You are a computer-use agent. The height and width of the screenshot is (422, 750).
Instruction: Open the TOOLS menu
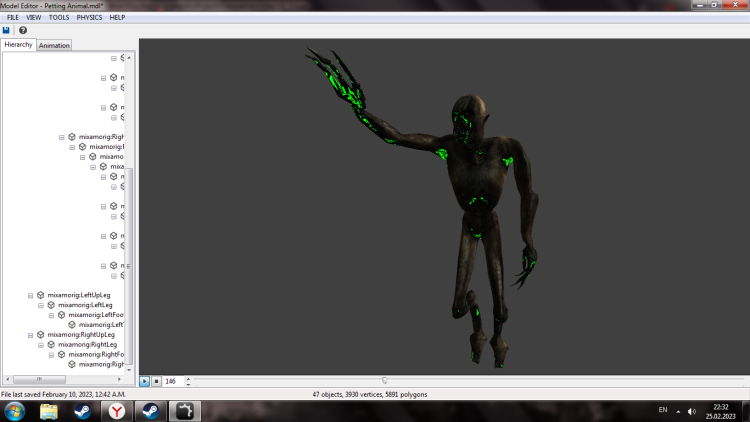(59, 17)
